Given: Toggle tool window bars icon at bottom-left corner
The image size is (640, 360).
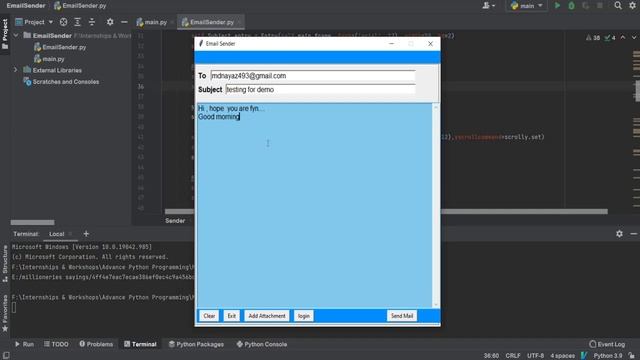Looking at the screenshot, I should click(x=6, y=356).
